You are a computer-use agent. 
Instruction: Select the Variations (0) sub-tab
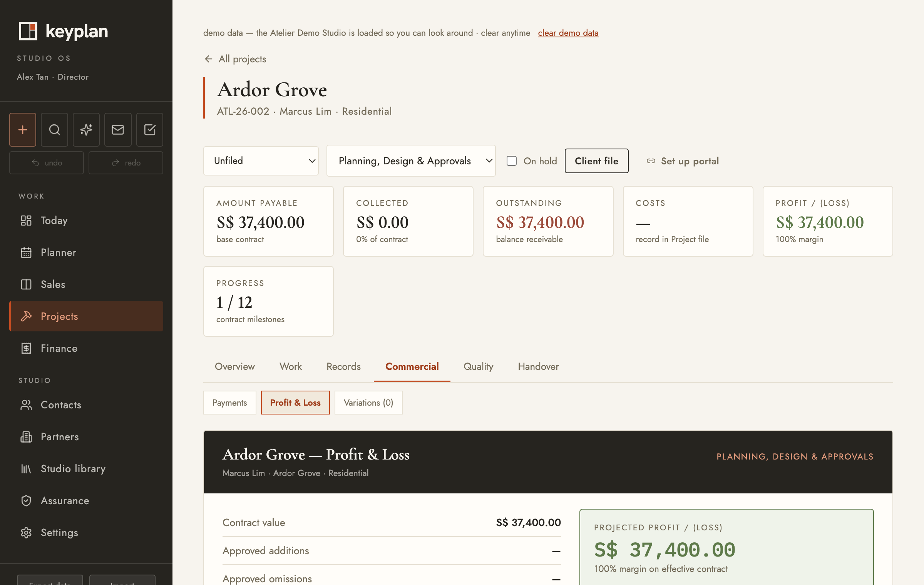click(368, 403)
